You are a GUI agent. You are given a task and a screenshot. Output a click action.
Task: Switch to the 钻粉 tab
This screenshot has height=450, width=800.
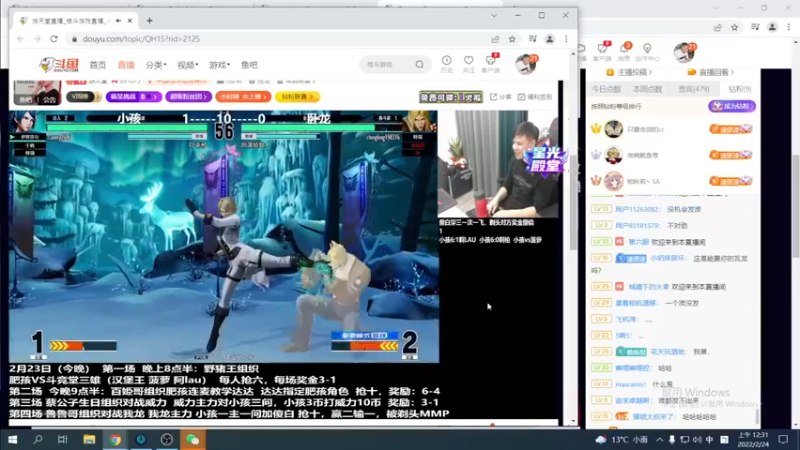click(x=739, y=89)
